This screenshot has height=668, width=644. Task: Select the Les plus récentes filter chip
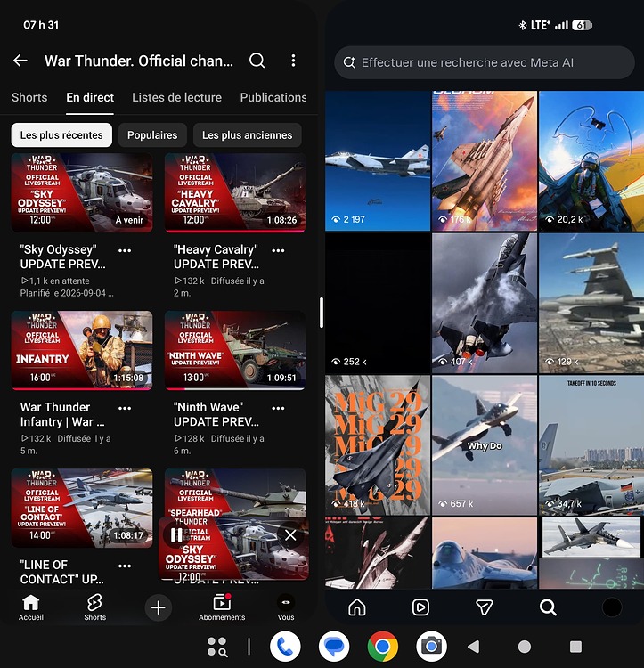tap(61, 135)
